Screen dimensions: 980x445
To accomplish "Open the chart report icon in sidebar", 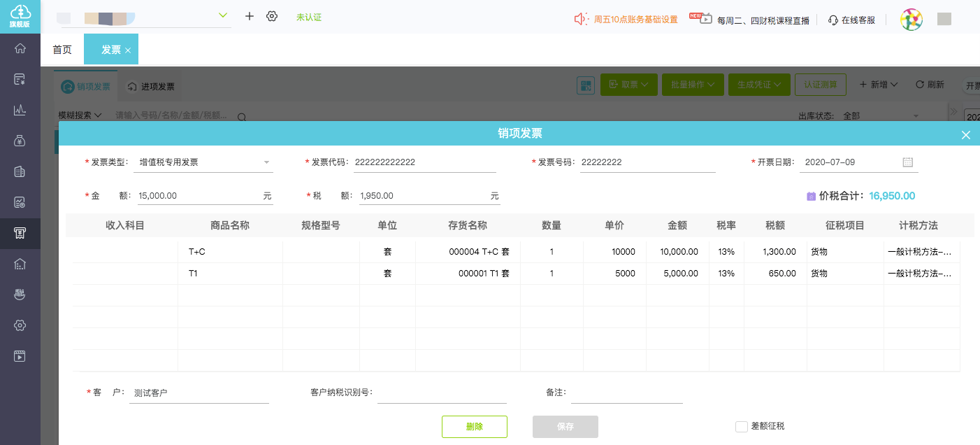I will point(20,110).
